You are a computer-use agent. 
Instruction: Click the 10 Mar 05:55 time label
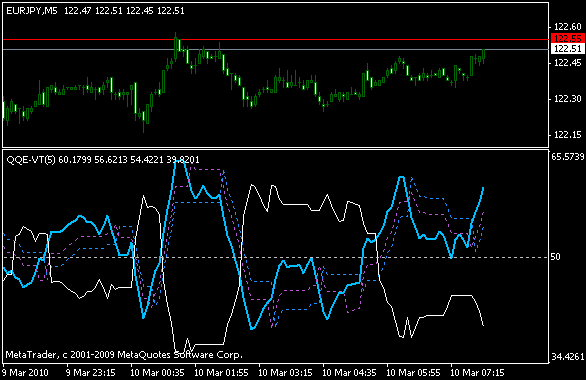point(413,373)
